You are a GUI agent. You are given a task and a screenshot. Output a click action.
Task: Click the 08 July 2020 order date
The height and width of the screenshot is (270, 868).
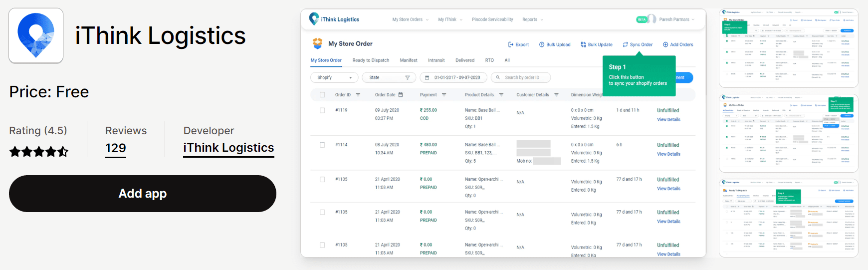387,145
